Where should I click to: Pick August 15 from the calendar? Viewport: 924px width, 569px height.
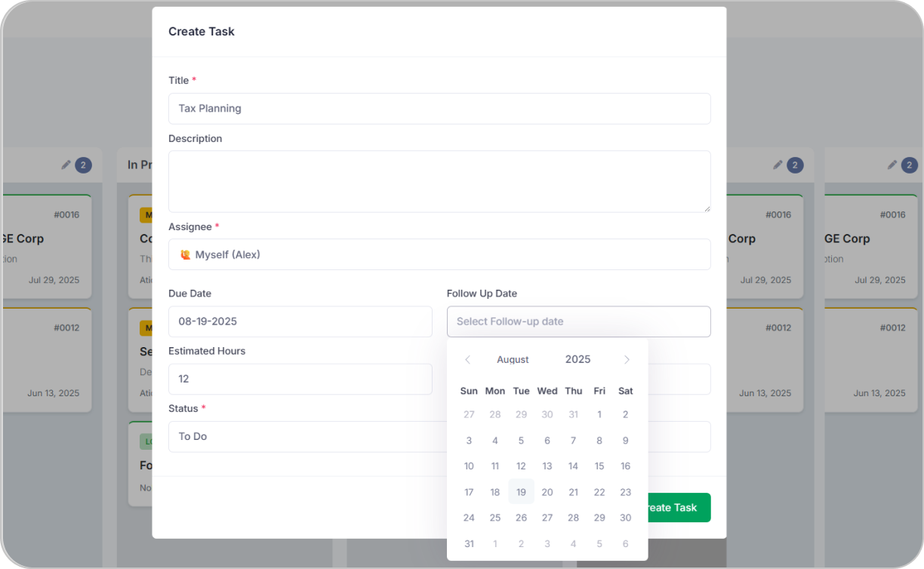[x=599, y=466]
